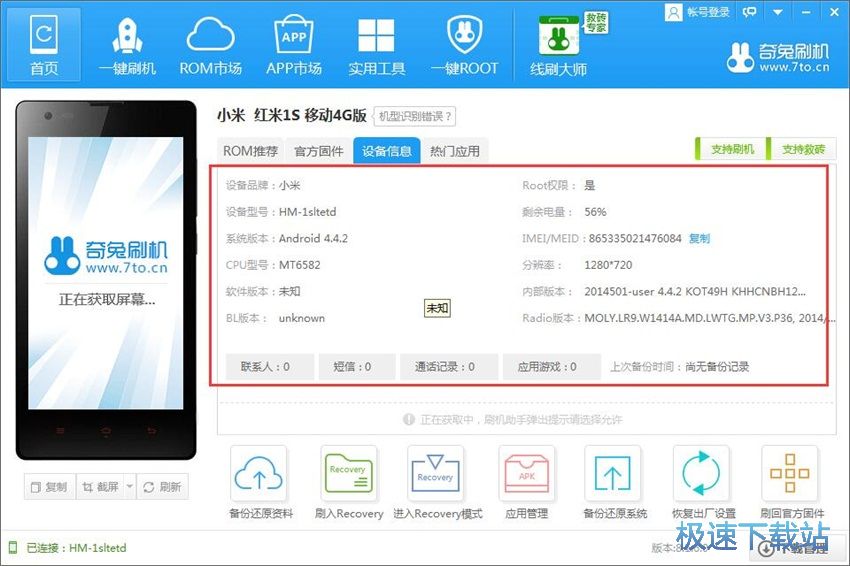The image size is (850, 566).
Task: Click 机型识别错误? button
Action: pos(415,116)
